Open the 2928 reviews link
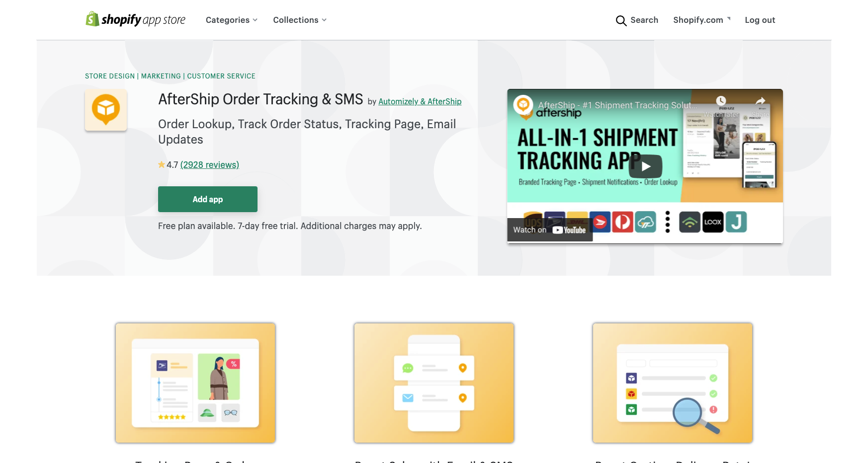This screenshot has height=463, width=868. click(x=210, y=164)
